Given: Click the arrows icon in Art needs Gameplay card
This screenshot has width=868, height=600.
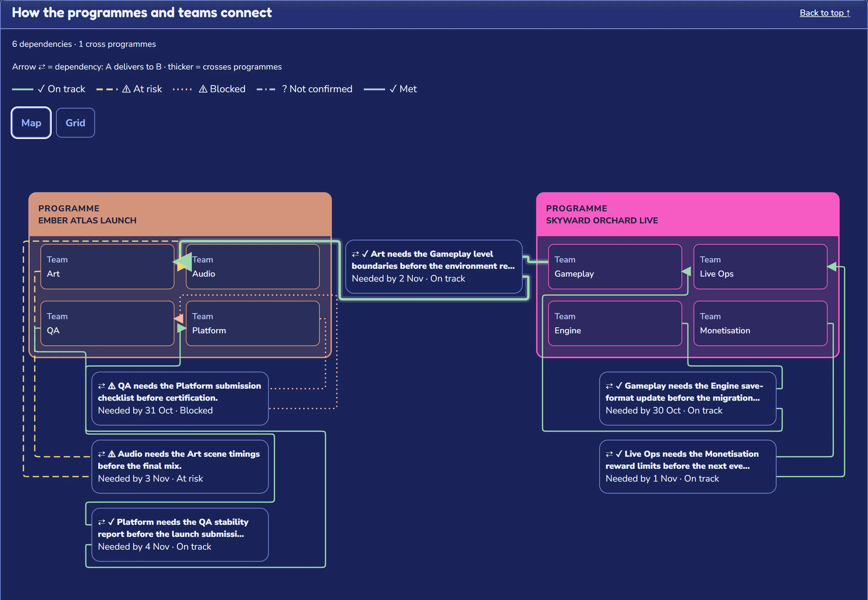Looking at the screenshot, I should [355, 254].
